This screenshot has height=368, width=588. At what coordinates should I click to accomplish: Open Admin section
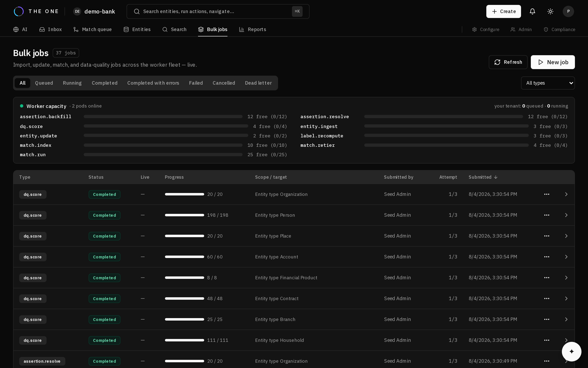[x=521, y=29]
